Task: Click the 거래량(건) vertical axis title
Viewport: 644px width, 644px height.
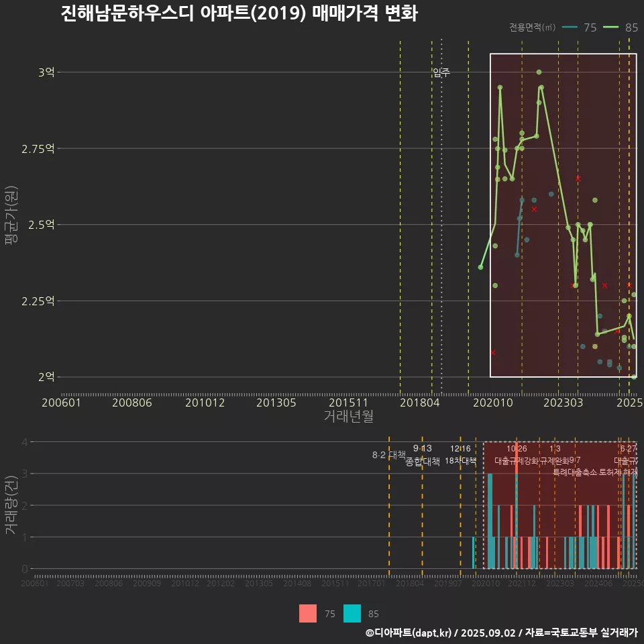Action: click(11, 505)
